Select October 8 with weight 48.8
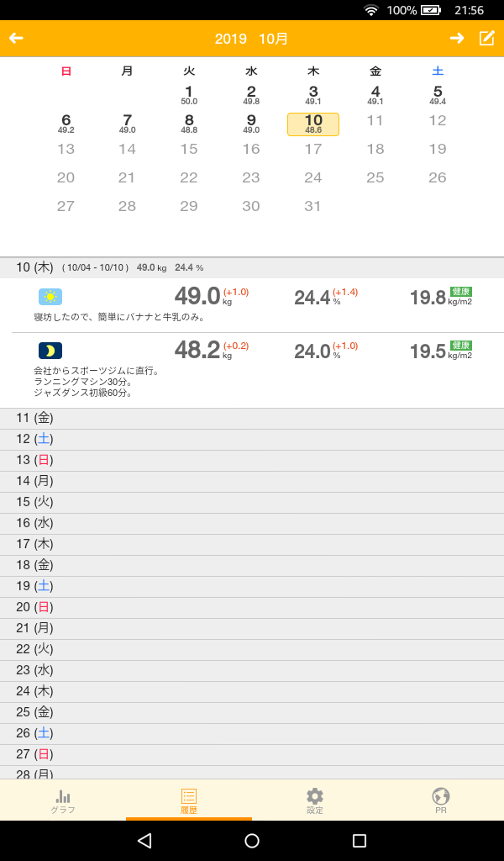 click(x=189, y=124)
